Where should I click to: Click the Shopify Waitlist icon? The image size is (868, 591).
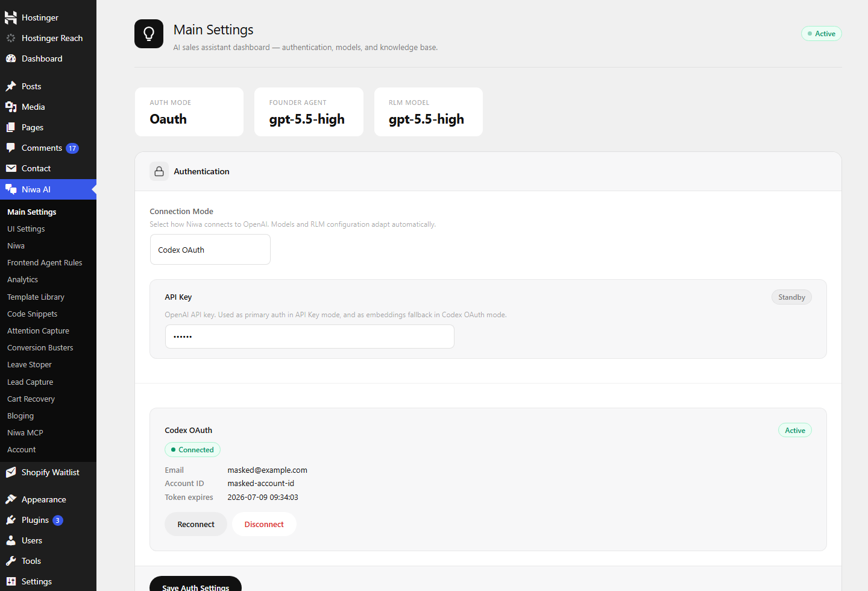click(11, 472)
